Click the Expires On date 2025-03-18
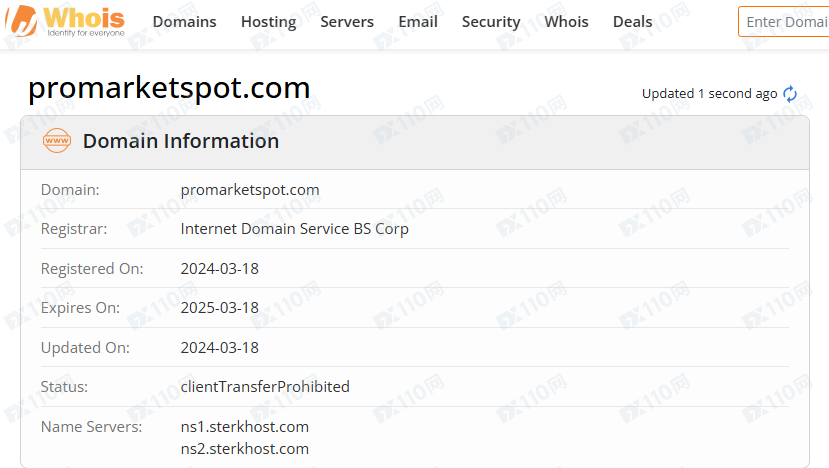 pyautogui.click(x=219, y=308)
